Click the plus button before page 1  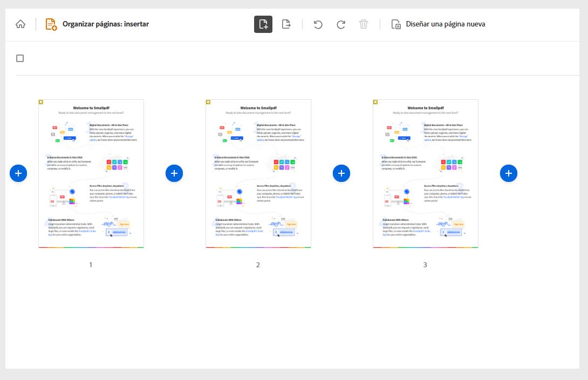coord(18,173)
